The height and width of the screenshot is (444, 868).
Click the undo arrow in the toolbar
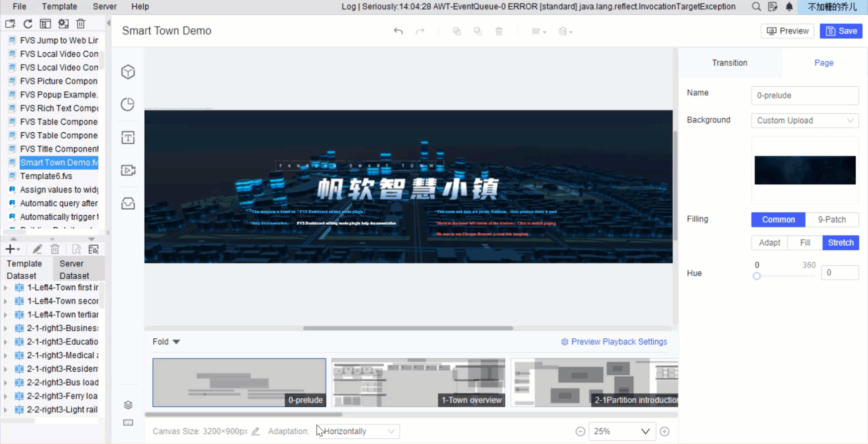[398, 31]
